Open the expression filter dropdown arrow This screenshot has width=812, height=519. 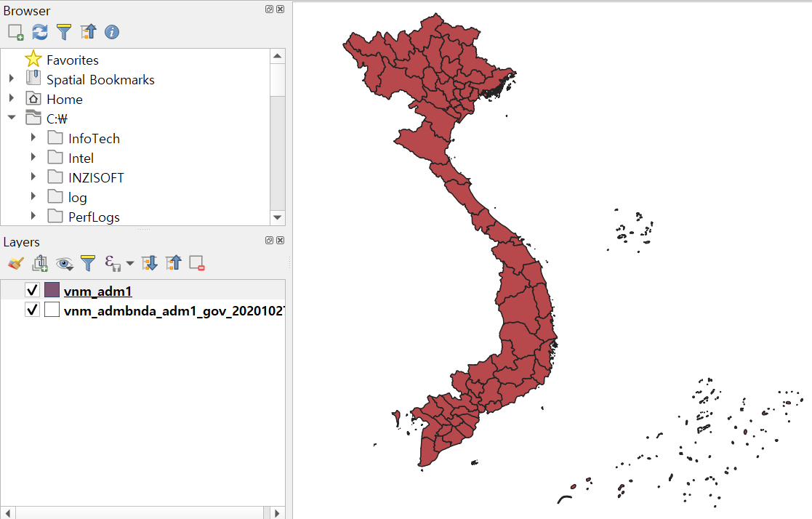tap(130, 264)
